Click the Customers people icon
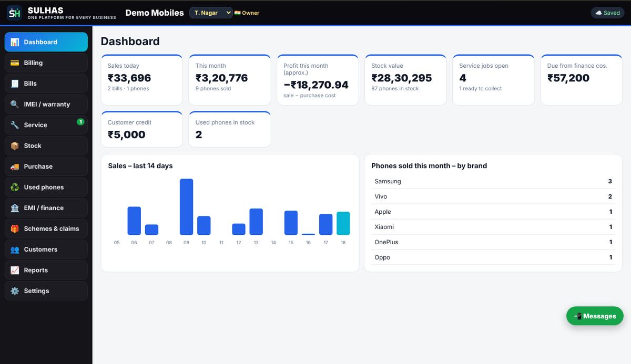631x364 pixels. click(15, 249)
